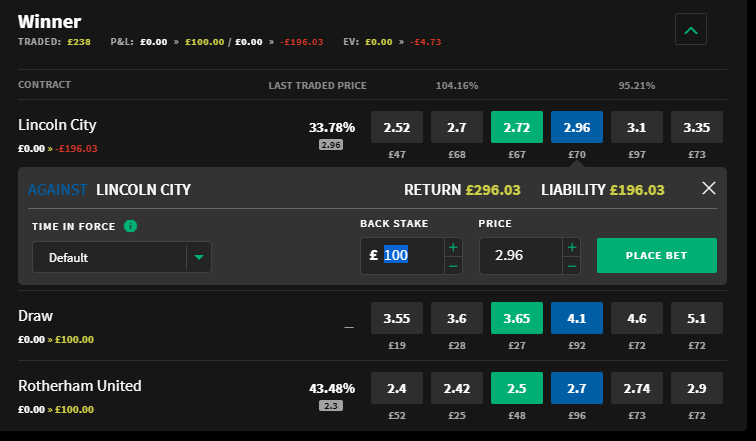Select Lincoln City 2.52 price
The height and width of the screenshot is (441, 756).
397,127
